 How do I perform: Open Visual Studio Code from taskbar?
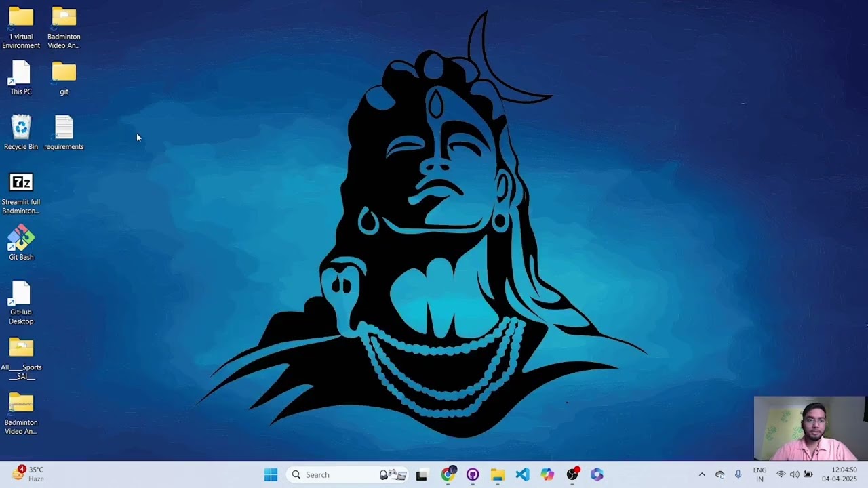(522, 474)
